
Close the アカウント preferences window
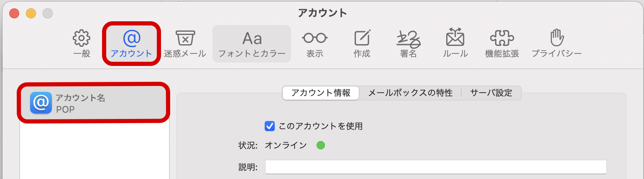(14, 13)
